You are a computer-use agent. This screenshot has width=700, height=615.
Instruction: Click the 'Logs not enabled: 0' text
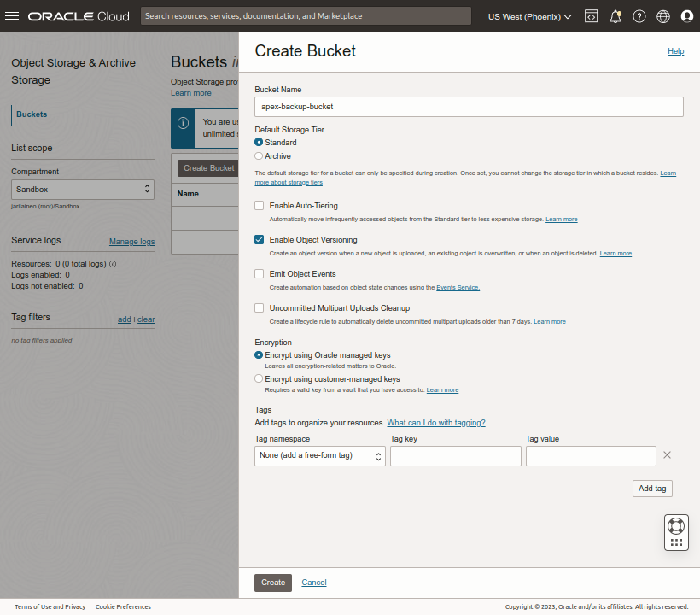pyautogui.click(x=47, y=286)
